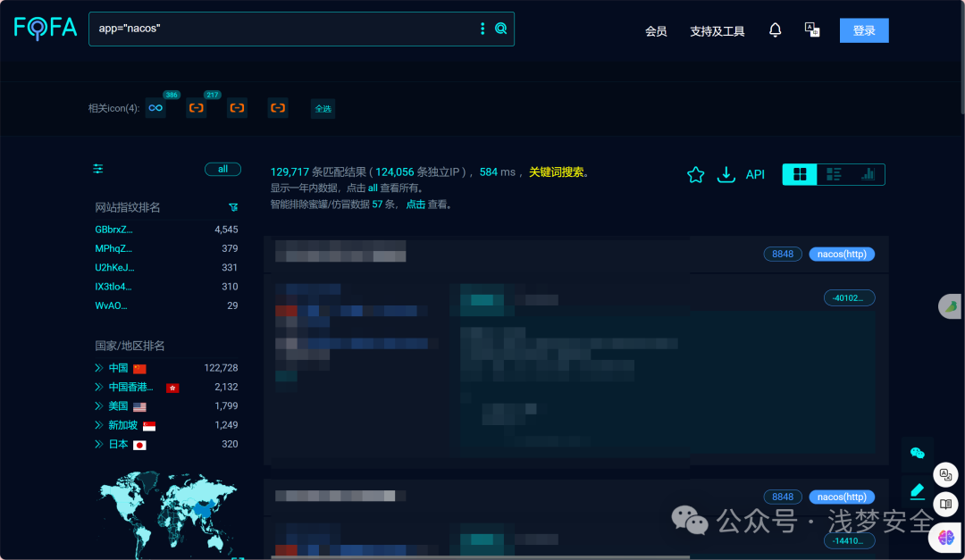Open the API link

[755, 175]
